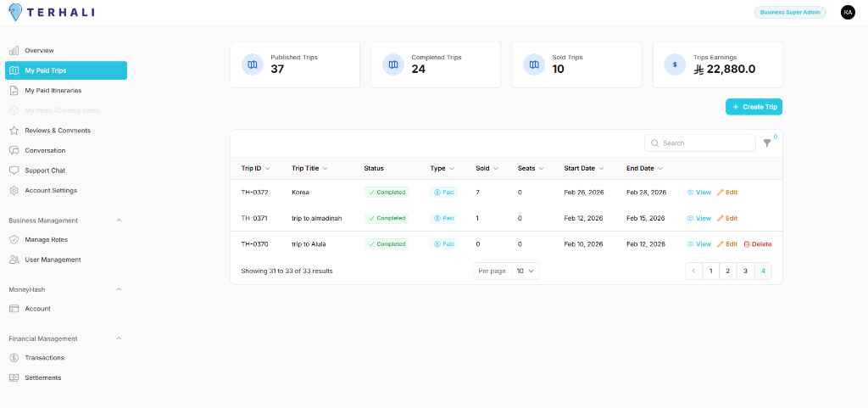The image size is (868, 408).
Task: Go to Transactions page
Action: click(x=44, y=358)
